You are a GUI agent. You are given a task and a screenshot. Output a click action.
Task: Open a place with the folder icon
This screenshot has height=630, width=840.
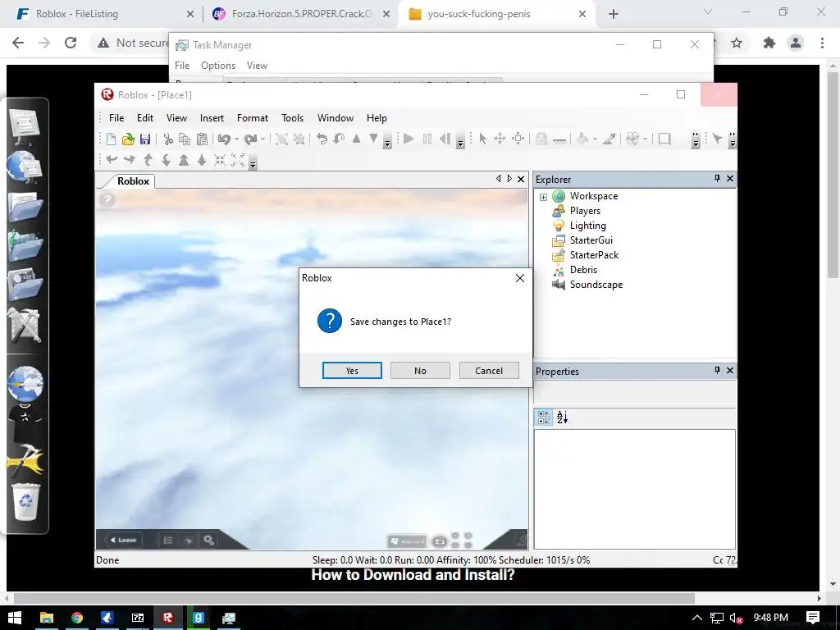[127, 139]
